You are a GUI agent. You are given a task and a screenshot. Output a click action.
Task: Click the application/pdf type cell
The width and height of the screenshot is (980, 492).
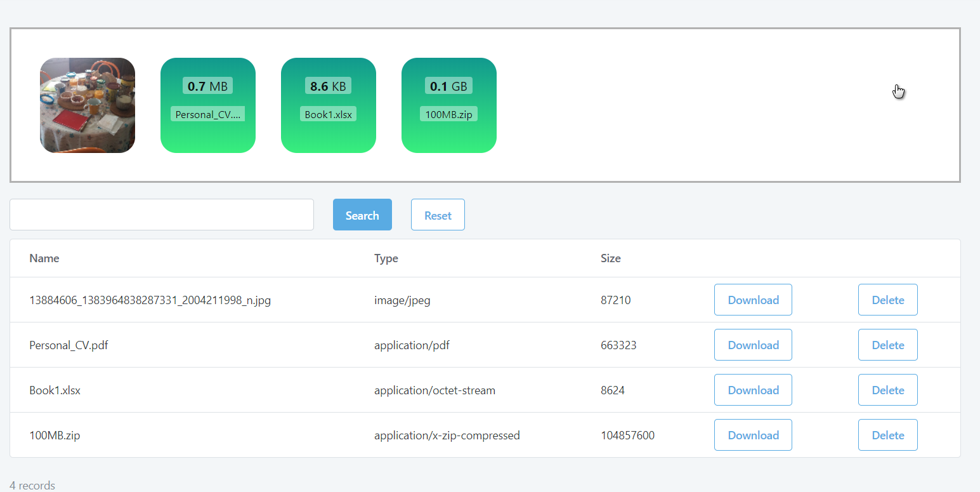tap(412, 345)
